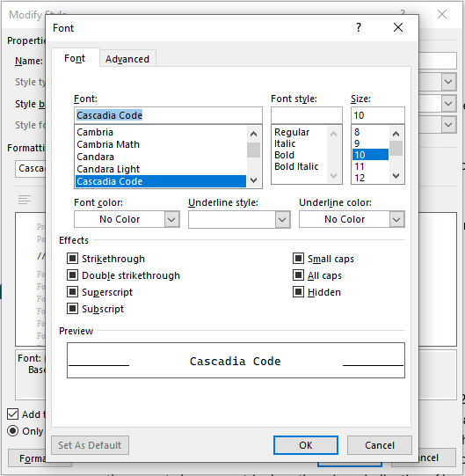The image size is (465, 476).
Task: Toggle Add checkbox in Modify Style window
Action: [x=12, y=414]
